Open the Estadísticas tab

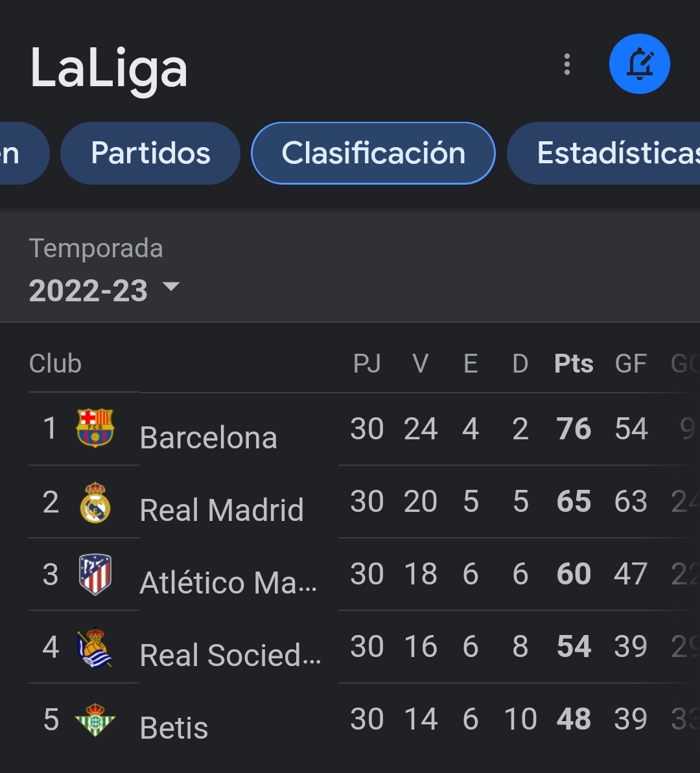point(604,154)
